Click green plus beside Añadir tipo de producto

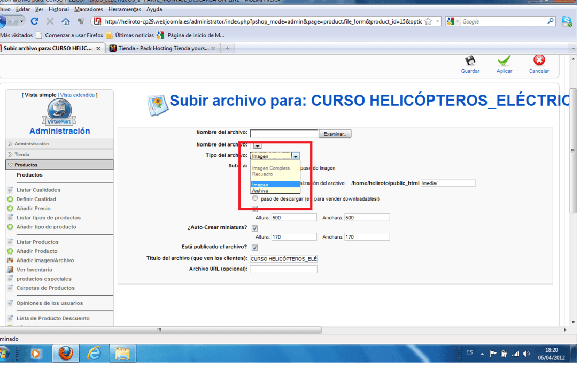click(x=11, y=227)
